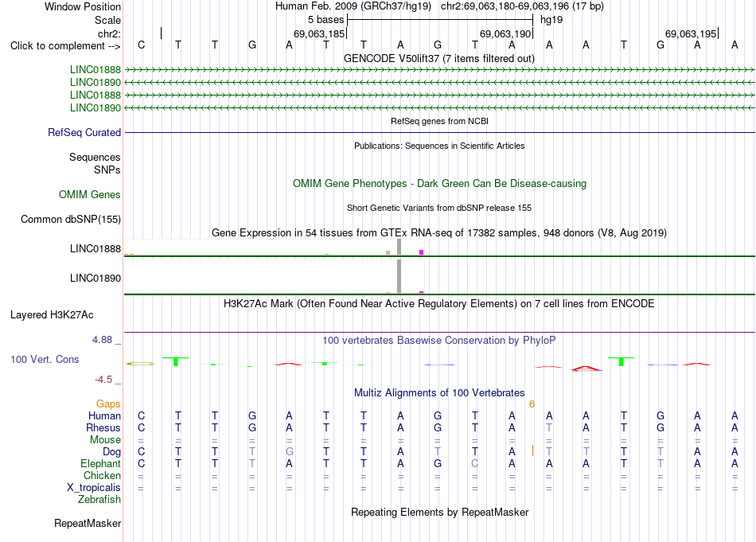
Task: Open 'Publications: Sequences in Scientific Articles' title
Action: pyautogui.click(x=439, y=146)
